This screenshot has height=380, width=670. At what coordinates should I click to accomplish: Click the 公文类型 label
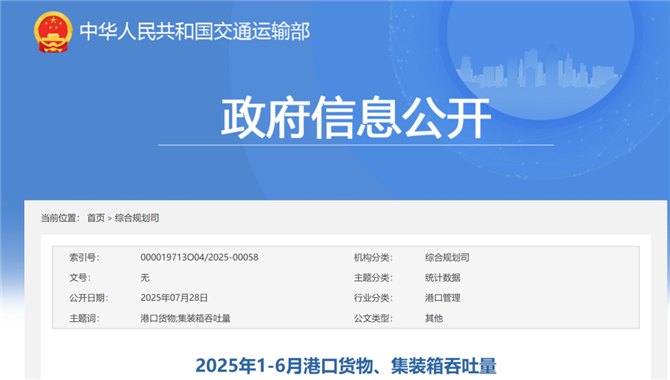(373, 318)
